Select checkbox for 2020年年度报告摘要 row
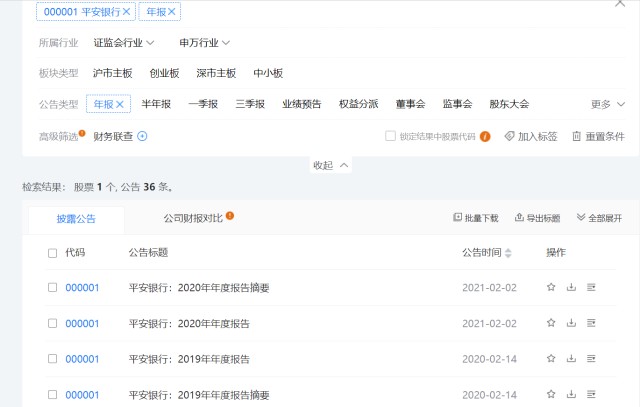Viewport: 640px width, 407px height. click(53, 288)
